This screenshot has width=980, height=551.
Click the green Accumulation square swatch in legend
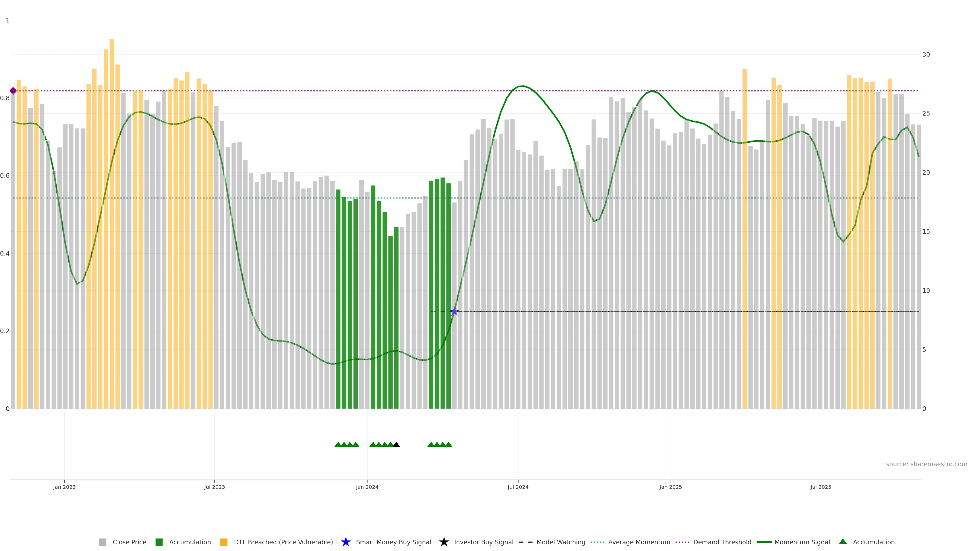159,542
